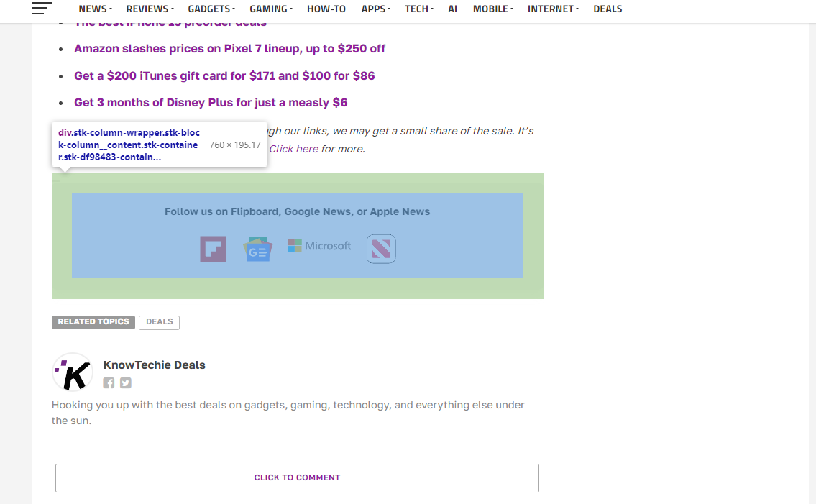The width and height of the screenshot is (816, 504).
Task: Click the KnowTechie author avatar logo
Action: [x=73, y=372]
